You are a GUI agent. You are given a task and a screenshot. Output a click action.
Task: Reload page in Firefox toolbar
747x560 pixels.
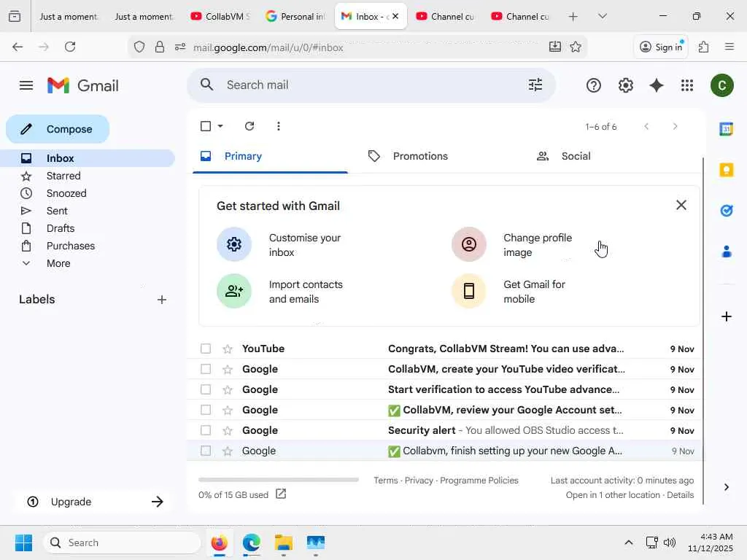[x=70, y=47]
